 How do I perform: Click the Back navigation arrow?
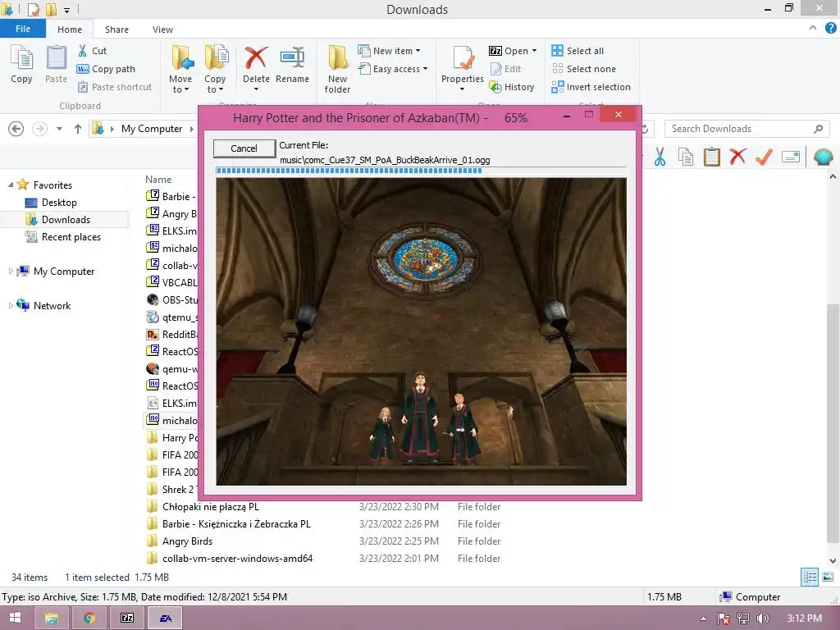point(16,129)
